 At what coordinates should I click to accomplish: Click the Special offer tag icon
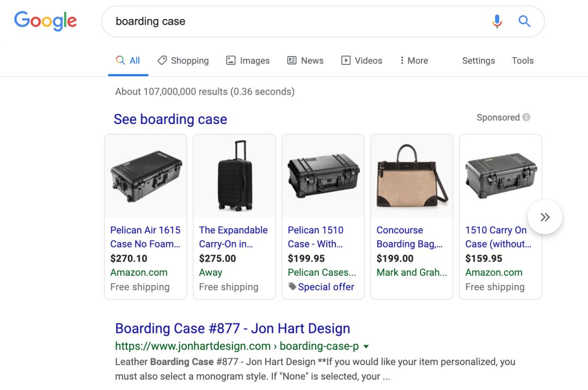click(x=292, y=287)
